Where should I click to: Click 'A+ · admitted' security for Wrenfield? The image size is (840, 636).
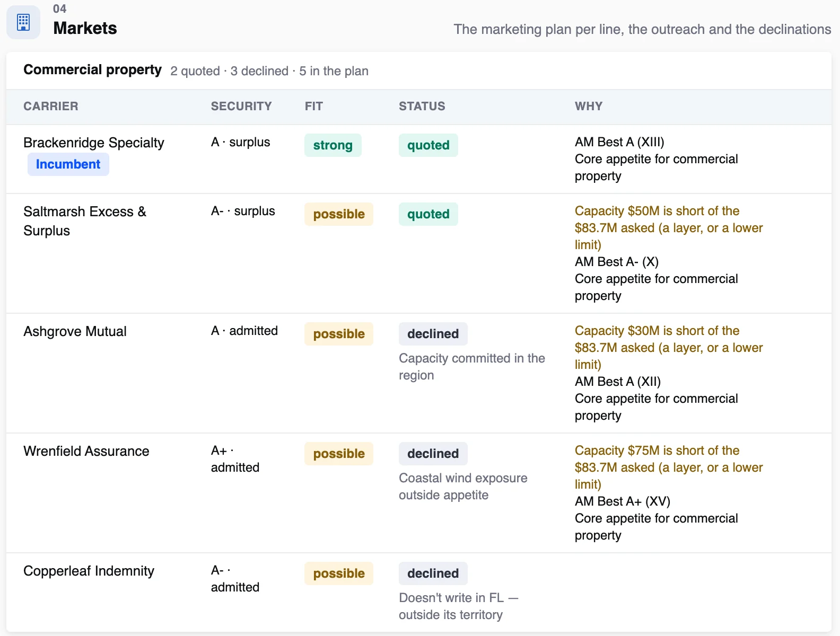235,459
